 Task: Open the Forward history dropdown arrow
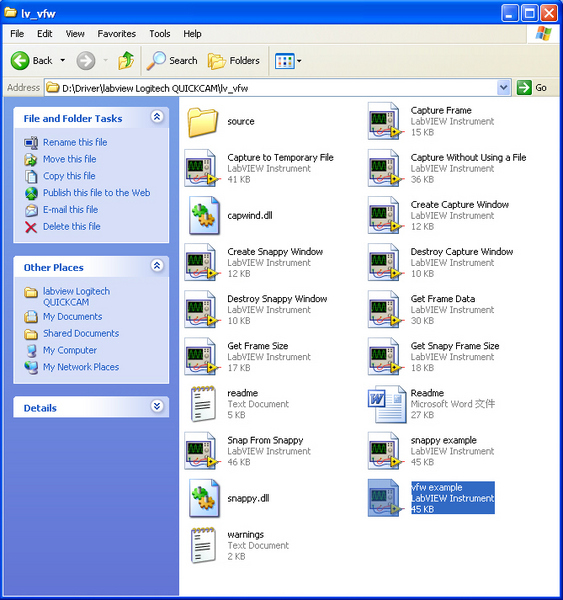pyautogui.click(x=105, y=60)
